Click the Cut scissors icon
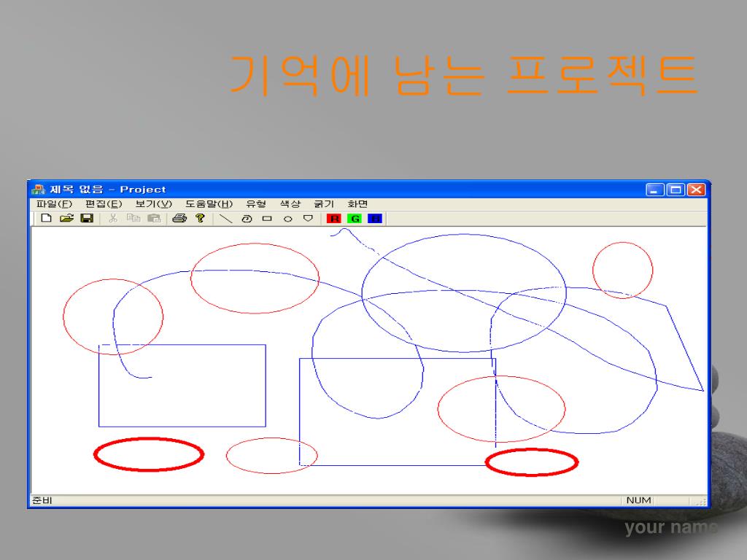 113,218
